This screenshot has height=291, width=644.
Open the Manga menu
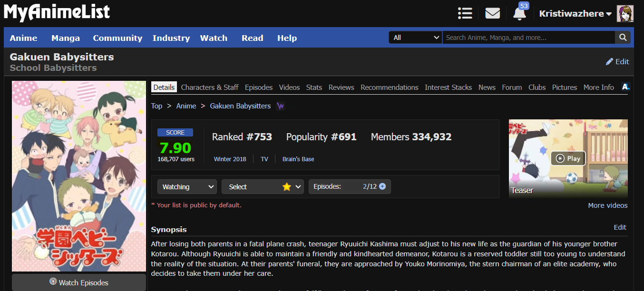point(66,38)
